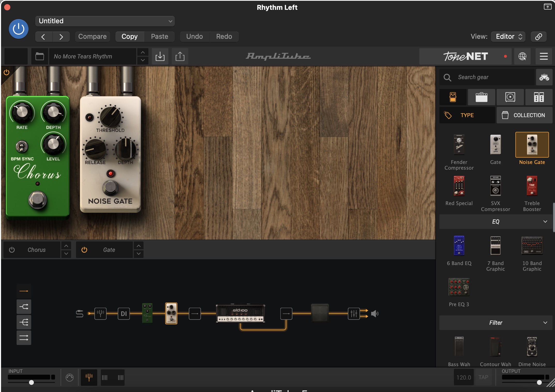The height and width of the screenshot is (392, 555).
Task: Toggle the Gate slot power button
Action: coord(84,250)
